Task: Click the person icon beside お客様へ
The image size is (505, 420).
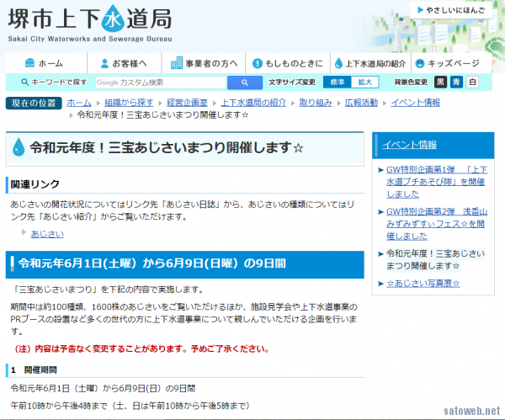Action: [104, 63]
